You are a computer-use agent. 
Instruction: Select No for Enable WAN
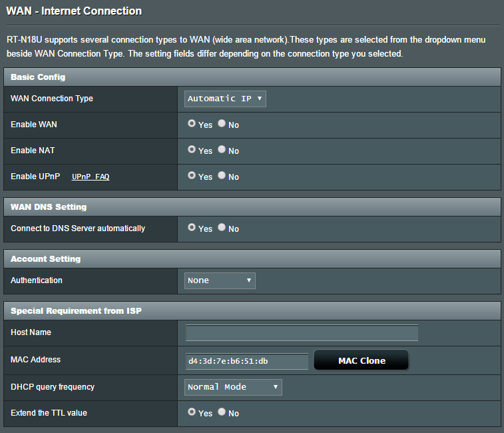222,124
